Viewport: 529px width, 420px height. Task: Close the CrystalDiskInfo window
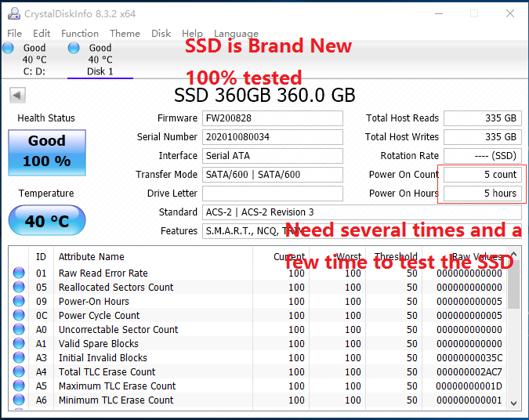[x=510, y=13]
